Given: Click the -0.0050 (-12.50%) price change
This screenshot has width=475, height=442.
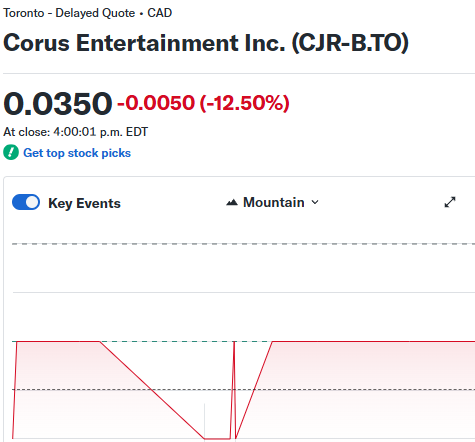Looking at the screenshot, I should (203, 103).
